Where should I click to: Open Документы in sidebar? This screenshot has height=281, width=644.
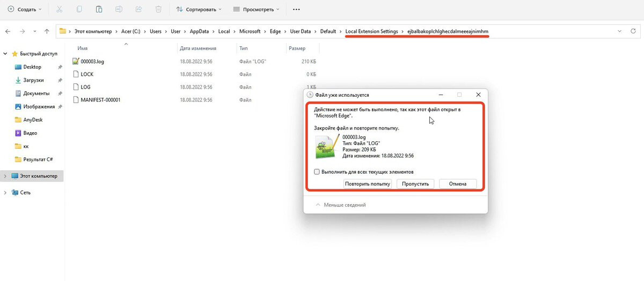click(x=36, y=93)
